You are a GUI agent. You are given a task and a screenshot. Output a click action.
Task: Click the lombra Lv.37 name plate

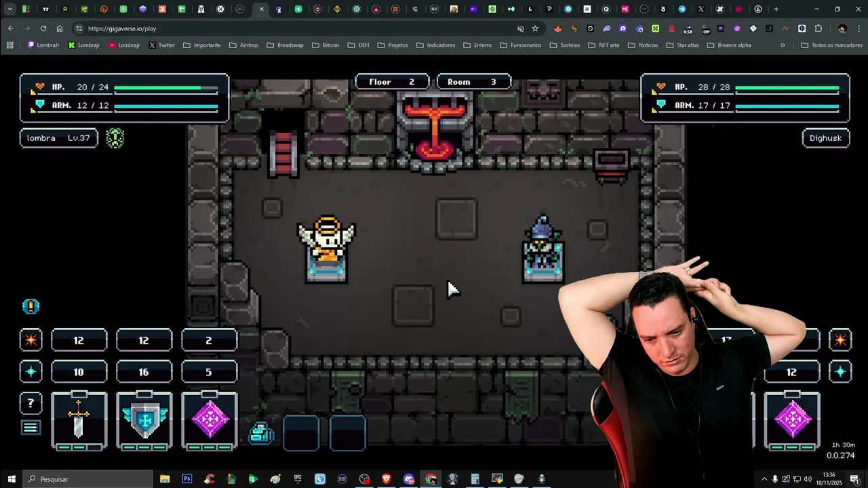coord(59,138)
